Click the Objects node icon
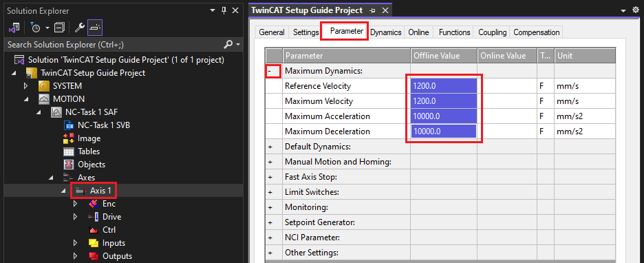The width and height of the screenshot is (644, 263). (x=69, y=165)
